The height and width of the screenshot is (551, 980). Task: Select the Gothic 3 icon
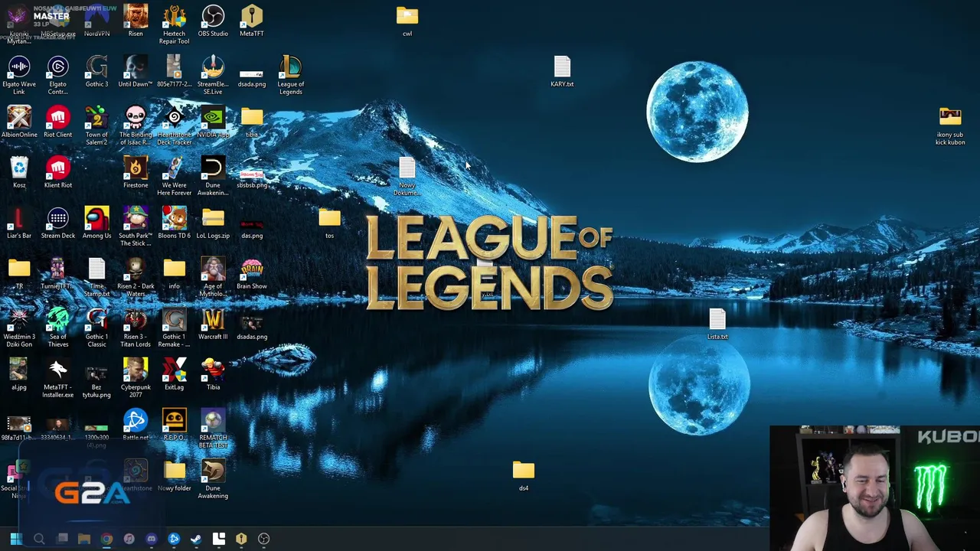pos(96,72)
